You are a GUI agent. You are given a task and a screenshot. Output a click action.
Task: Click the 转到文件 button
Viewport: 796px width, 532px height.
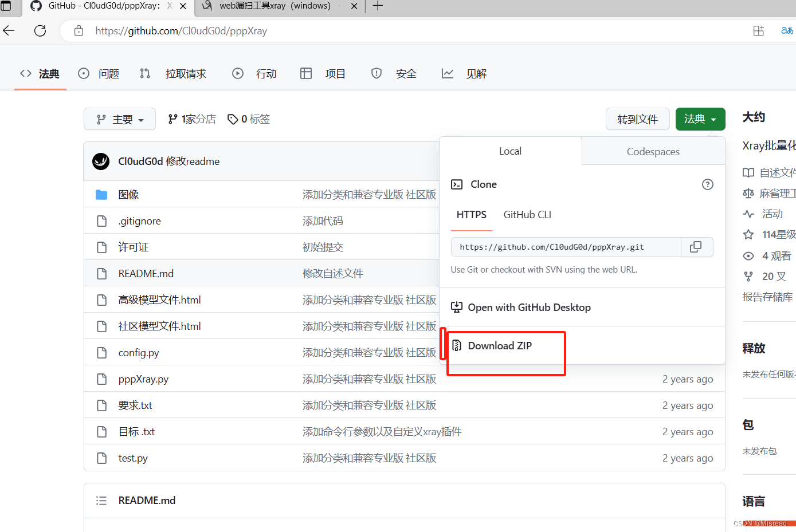pyautogui.click(x=638, y=119)
